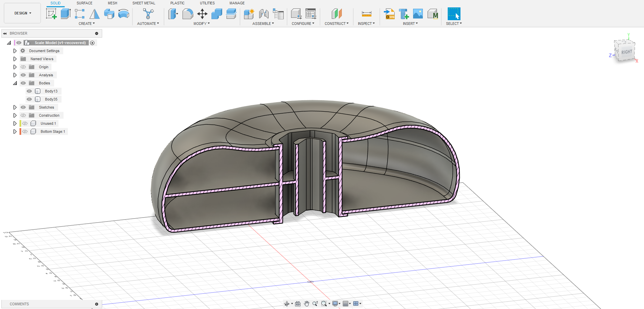Select the Move/Copy tool
This screenshot has width=644, height=309.
(x=202, y=14)
